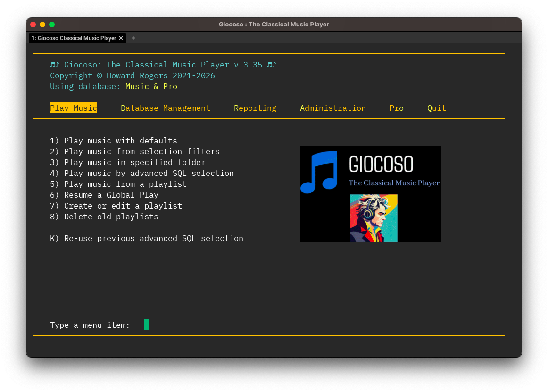Choose Resume a Global Play
Image resolution: width=548 pixels, height=392 pixels.
tap(104, 195)
